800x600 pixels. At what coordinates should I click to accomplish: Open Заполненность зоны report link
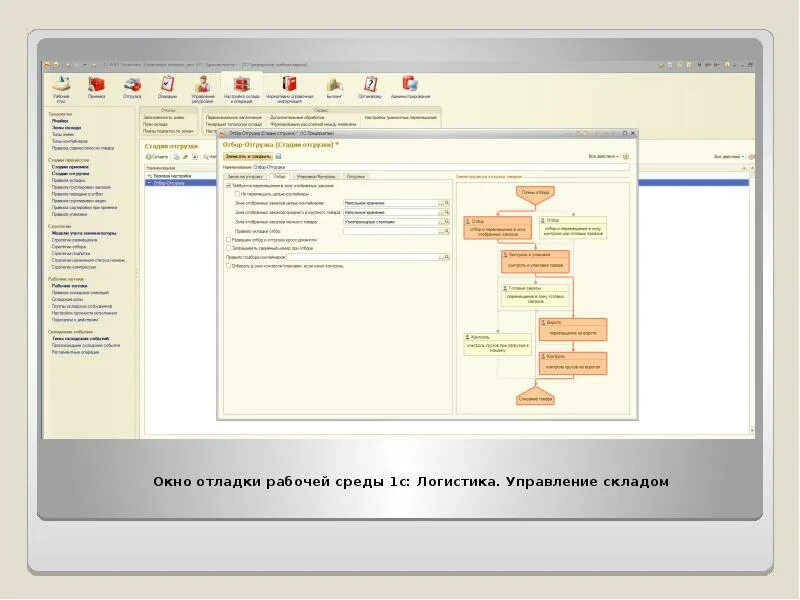tap(163, 117)
